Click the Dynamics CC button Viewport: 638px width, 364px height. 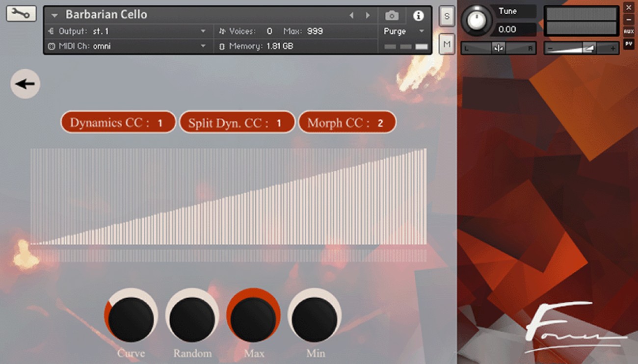(x=118, y=123)
